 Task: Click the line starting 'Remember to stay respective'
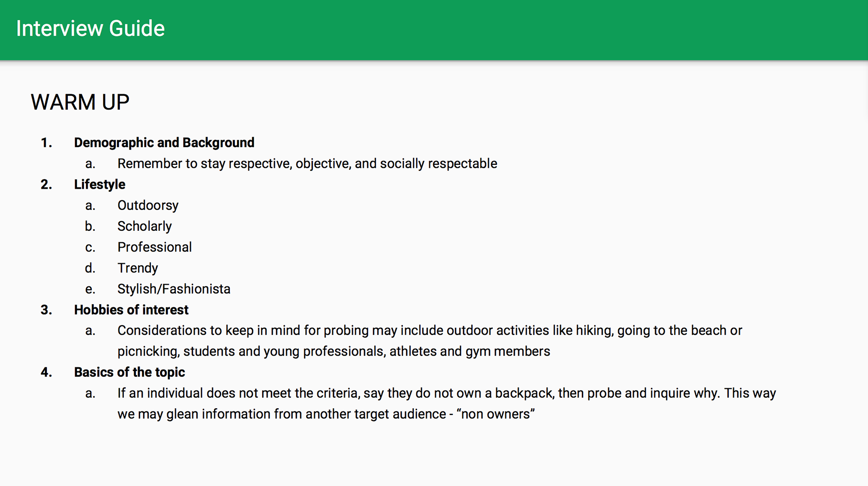(x=307, y=164)
